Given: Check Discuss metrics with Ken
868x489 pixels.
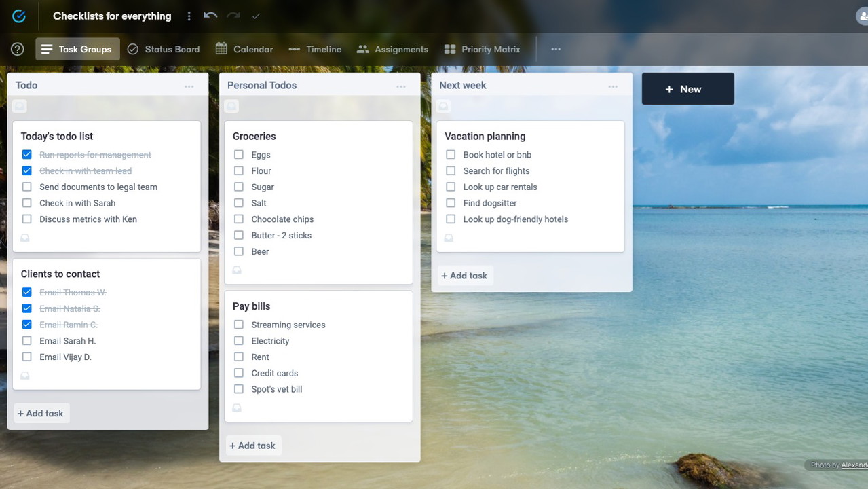Looking at the screenshot, I should click(27, 219).
